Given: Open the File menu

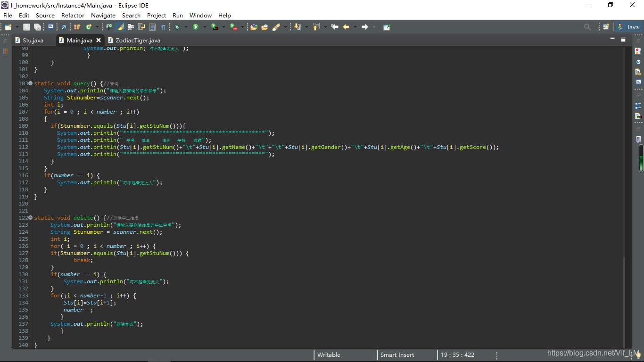Looking at the screenshot, I should point(8,15).
